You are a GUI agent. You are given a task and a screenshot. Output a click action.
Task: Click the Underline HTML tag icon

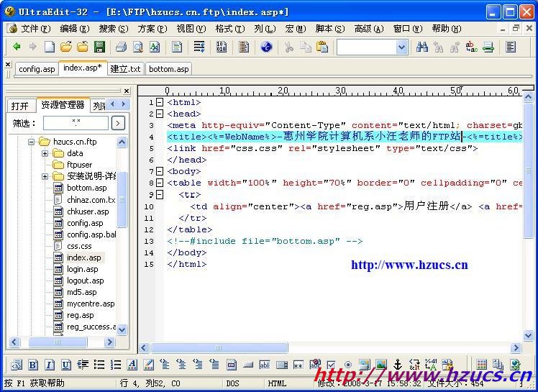(x=65, y=365)
